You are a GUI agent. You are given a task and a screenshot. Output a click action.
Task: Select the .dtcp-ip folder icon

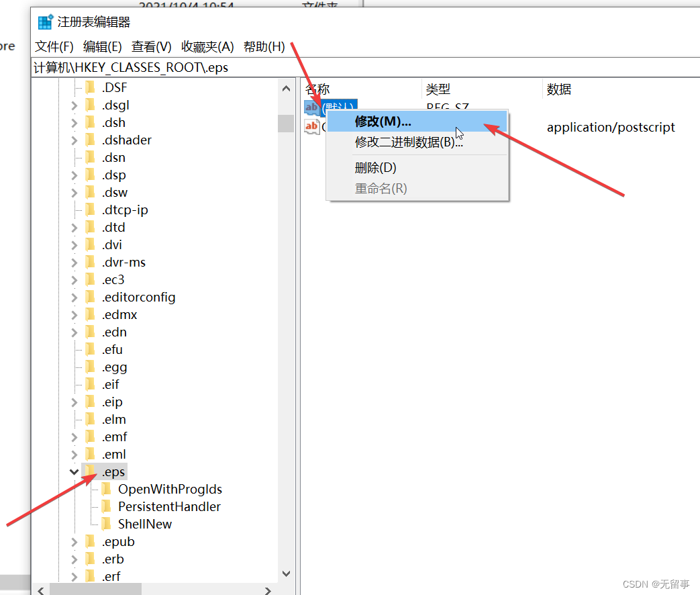click(90, 210)
